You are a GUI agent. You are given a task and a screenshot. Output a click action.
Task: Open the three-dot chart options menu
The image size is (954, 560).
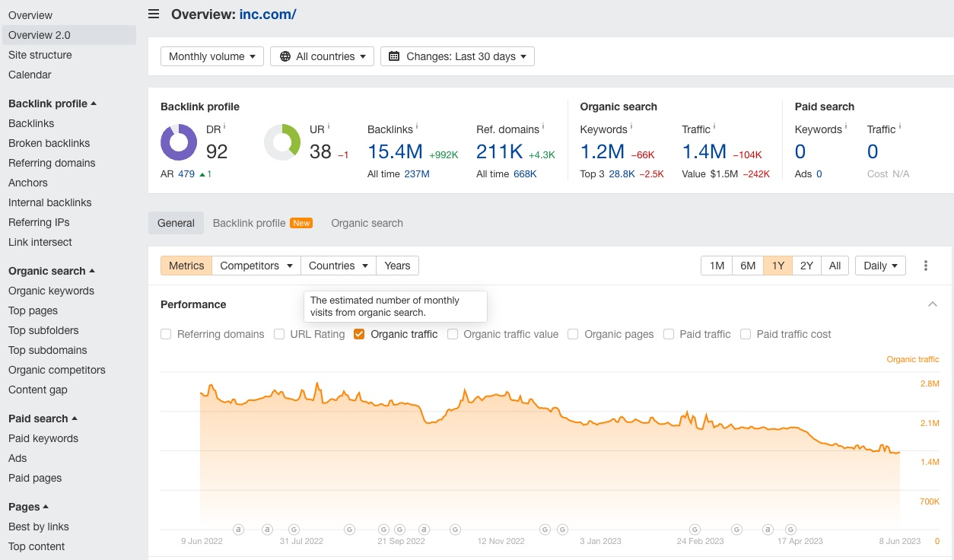[x=926, y=266]
